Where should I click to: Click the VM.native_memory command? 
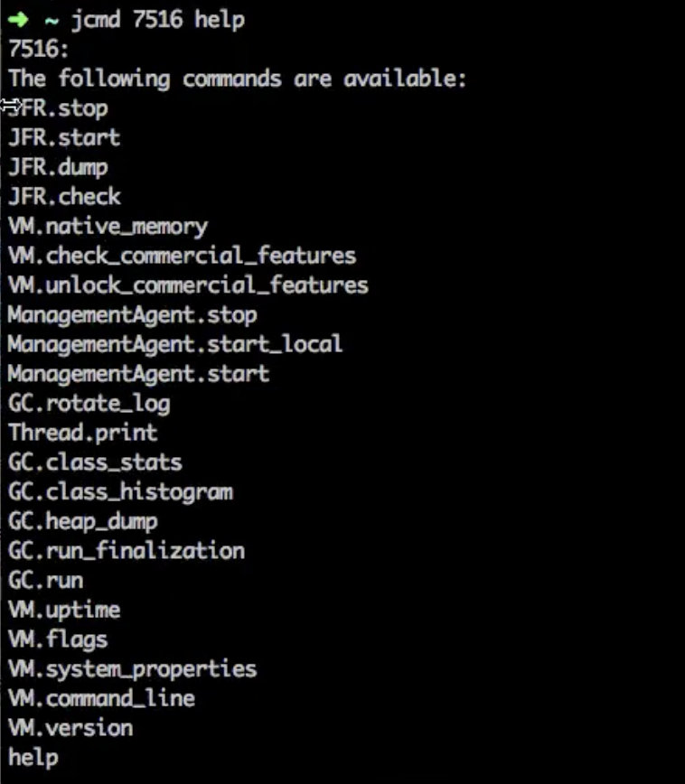(x=108, y=227)
